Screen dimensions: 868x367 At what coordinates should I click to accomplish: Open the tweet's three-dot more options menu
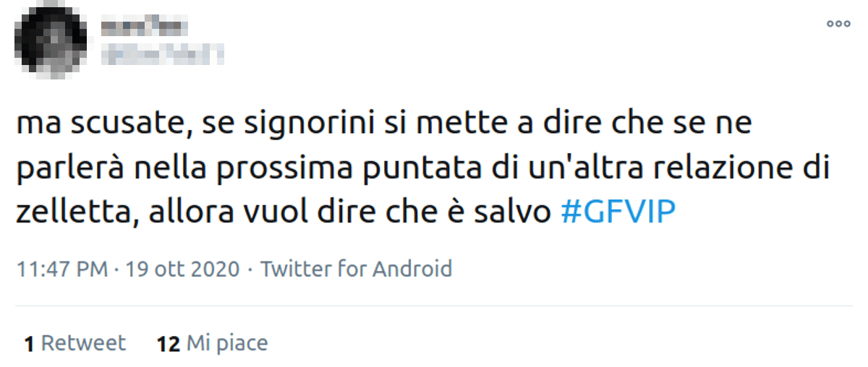click(x=838, y=24)
